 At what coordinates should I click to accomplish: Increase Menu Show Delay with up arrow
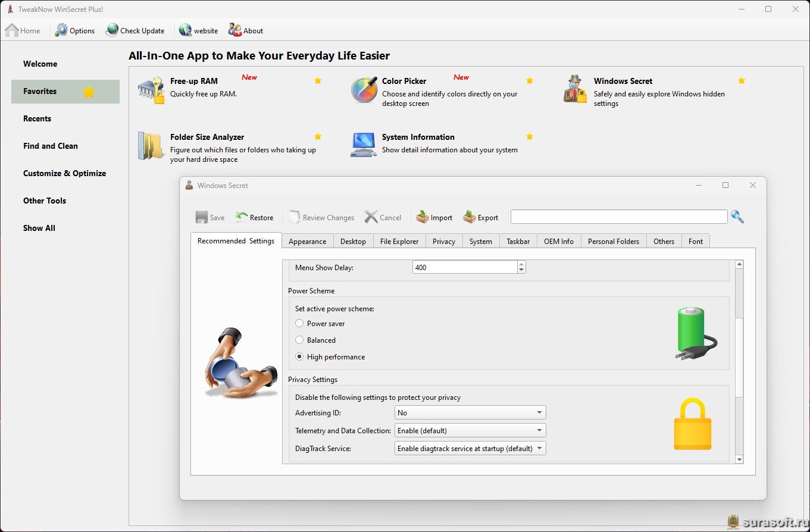[x=521, y=264]
